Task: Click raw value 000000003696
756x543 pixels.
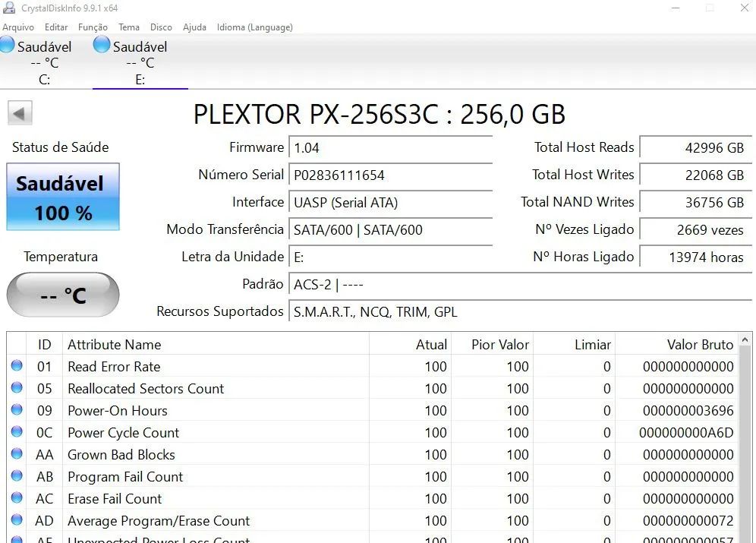Action: 688,411
